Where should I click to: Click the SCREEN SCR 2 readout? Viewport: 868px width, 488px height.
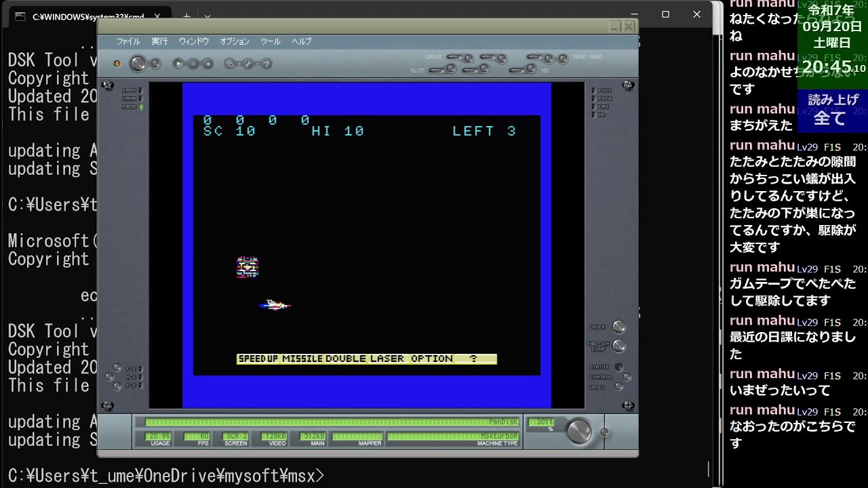[236, 436]
